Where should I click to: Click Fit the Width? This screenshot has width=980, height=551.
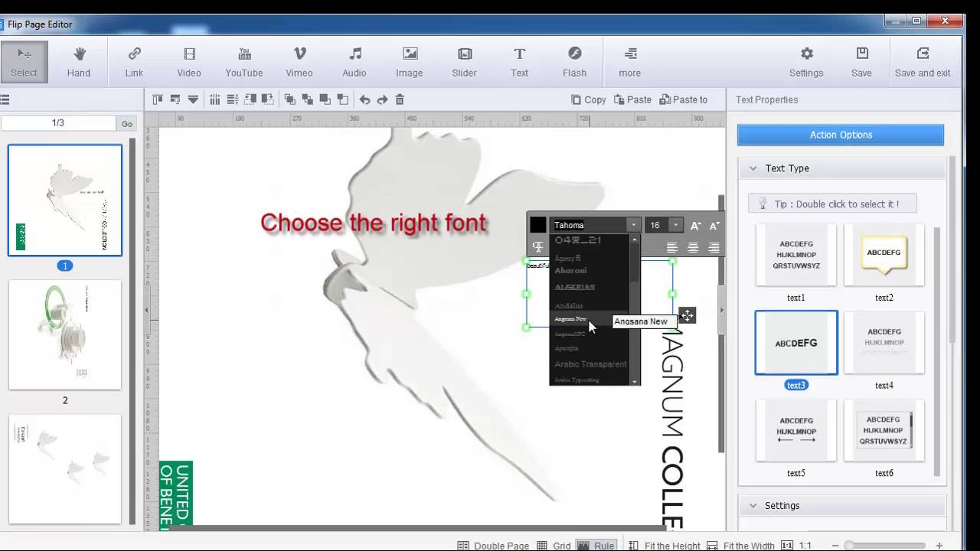(x=740, y=546)
